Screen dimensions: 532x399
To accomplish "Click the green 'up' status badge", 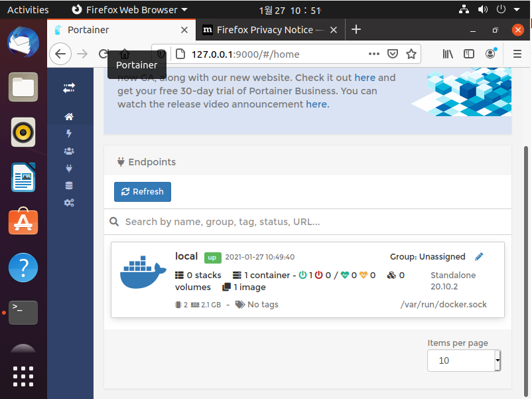I will click(212, 258).
